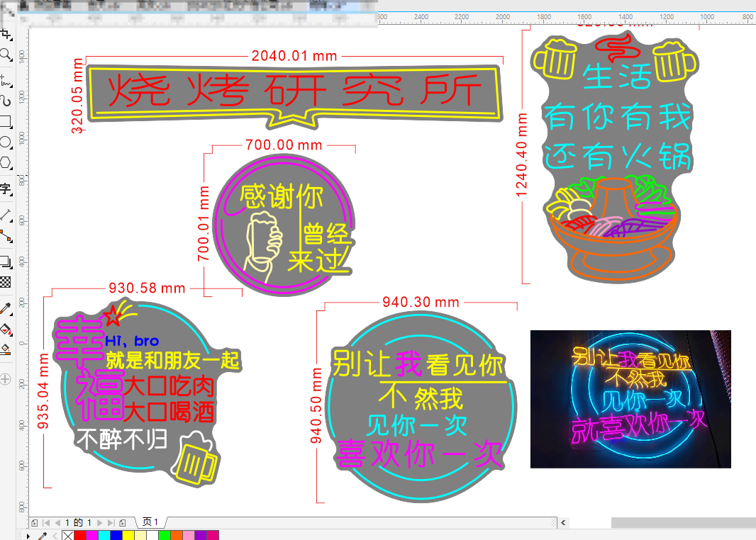Go to the previous page

click(57, 523)
